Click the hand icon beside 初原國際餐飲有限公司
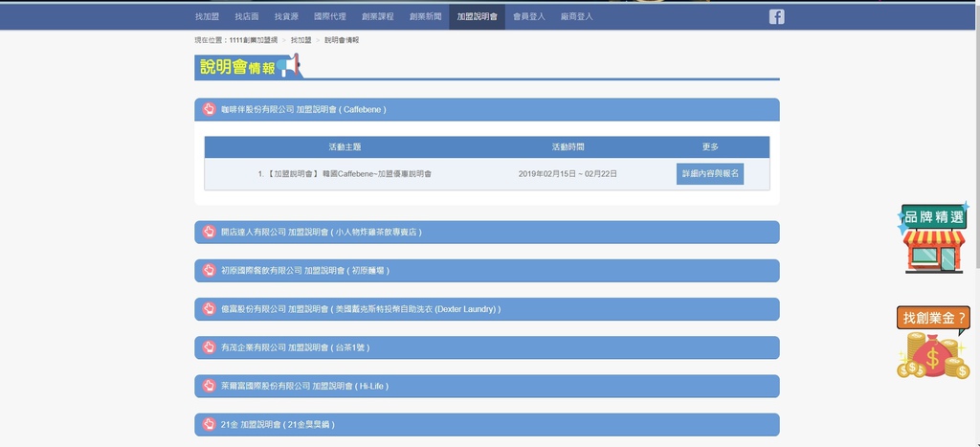Screen dimensions: 980x447 coord(209,271)
